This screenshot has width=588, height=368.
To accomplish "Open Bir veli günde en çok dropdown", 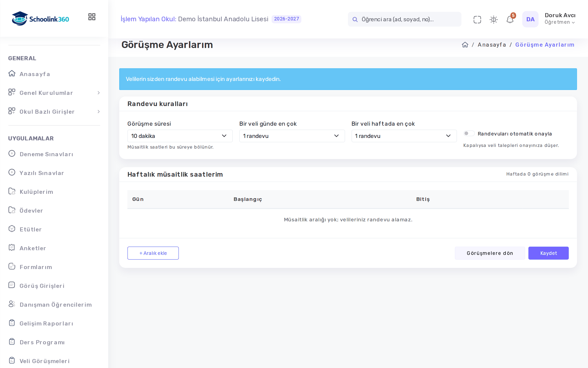I will (292, 136).
